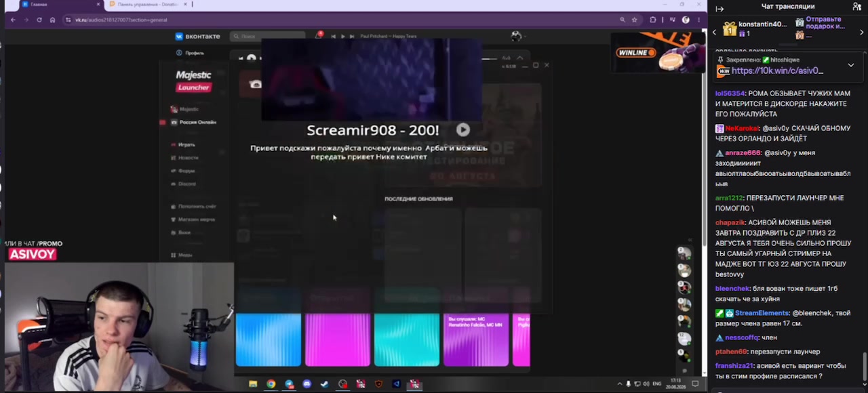Image resolution: width=868 pixels, height=393 pixels.
Task: Go back in the browser
Action: (13, 20)
